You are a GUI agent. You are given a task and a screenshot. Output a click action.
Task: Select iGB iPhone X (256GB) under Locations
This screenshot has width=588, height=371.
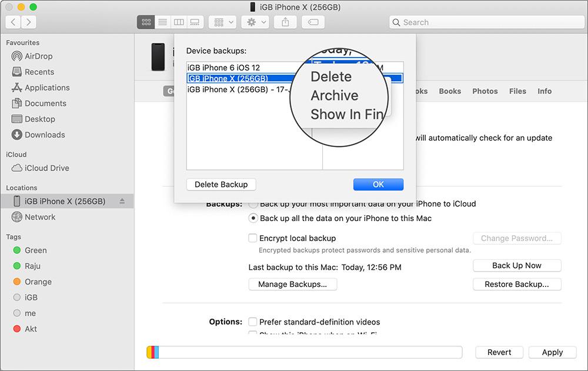tap(67, 202)
